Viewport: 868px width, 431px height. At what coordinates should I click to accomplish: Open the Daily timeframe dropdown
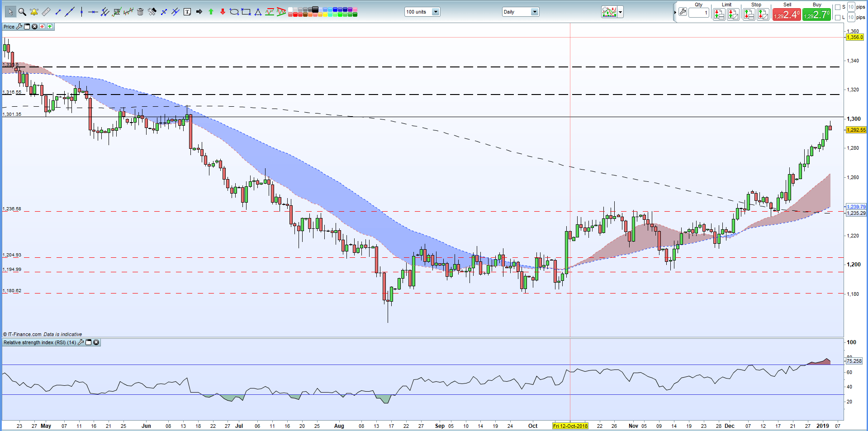(x=521, y=12)
